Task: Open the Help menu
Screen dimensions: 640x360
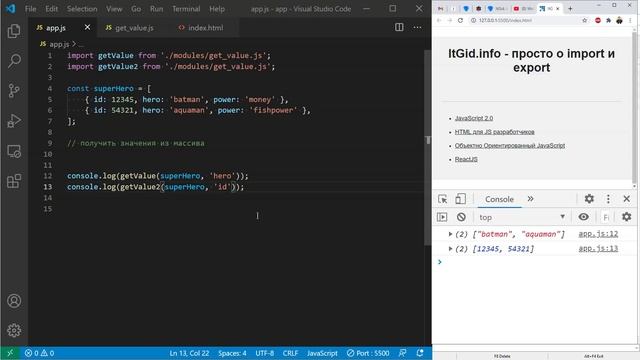Action: click(217, 9)
